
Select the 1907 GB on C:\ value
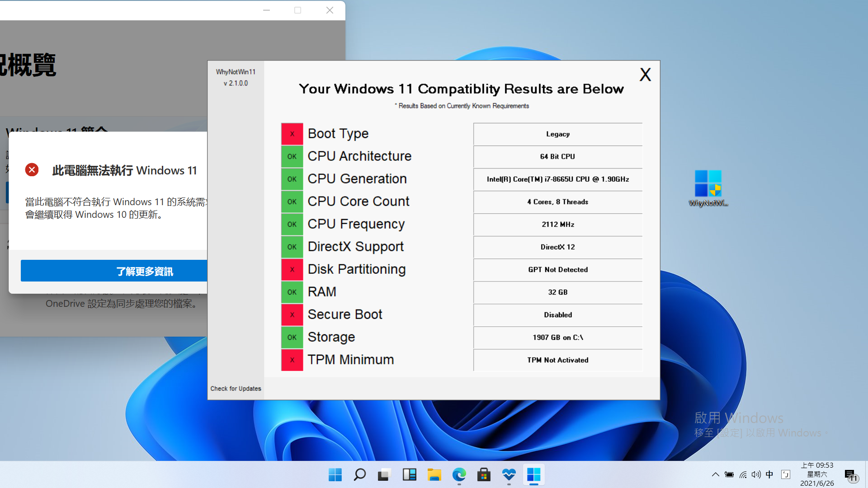click(558, 338)
